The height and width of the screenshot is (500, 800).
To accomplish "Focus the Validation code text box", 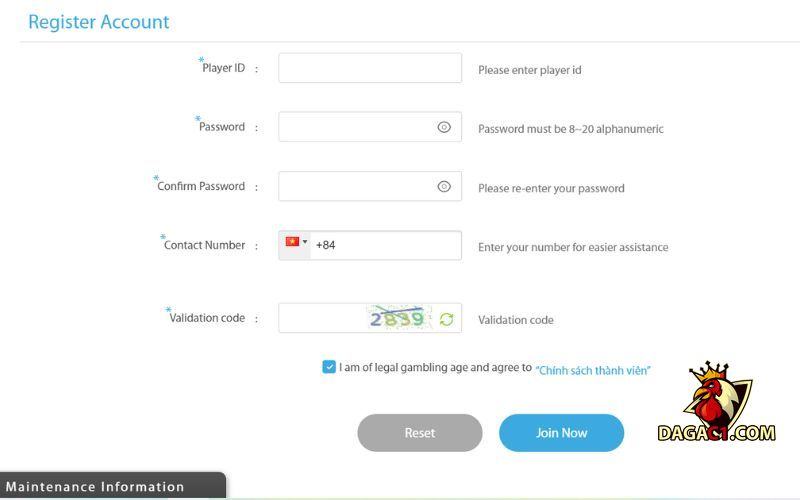I will click(x=322, y=318).
